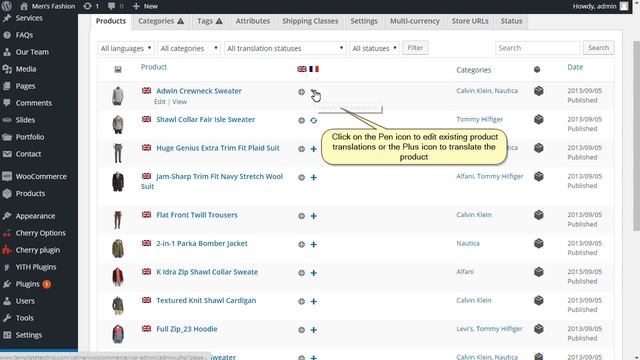
Task: Click Edit under Adwin Crewneck Sweater
Action: click(160, 102)
